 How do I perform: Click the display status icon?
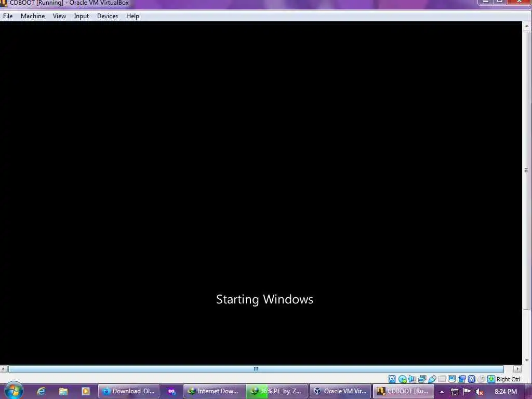[x=451, y=379]
